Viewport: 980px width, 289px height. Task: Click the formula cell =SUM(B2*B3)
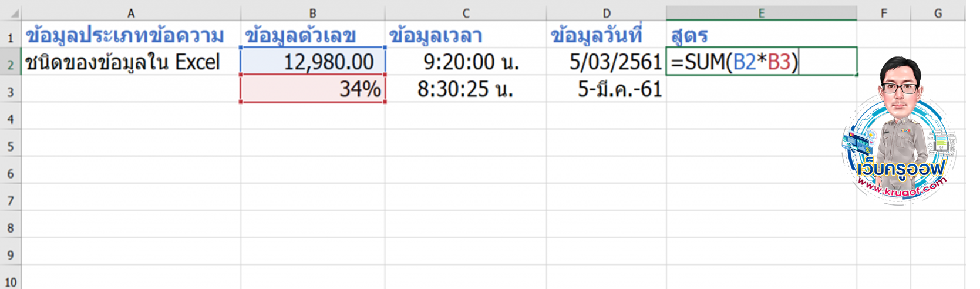pyautogui.click(x=761, y=62)
